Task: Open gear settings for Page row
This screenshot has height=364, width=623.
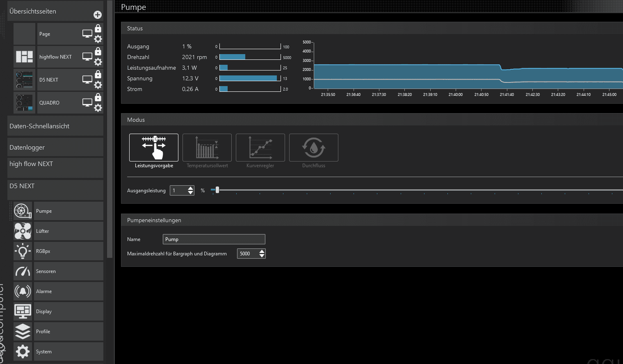Action: point(98,39)
